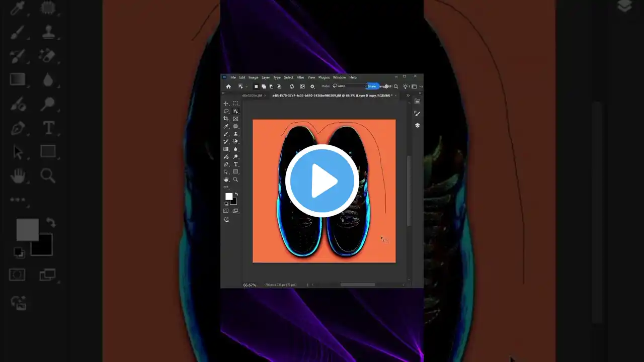
Task: Click the horizontal scrollbar thumb
Action: point(358,285)
